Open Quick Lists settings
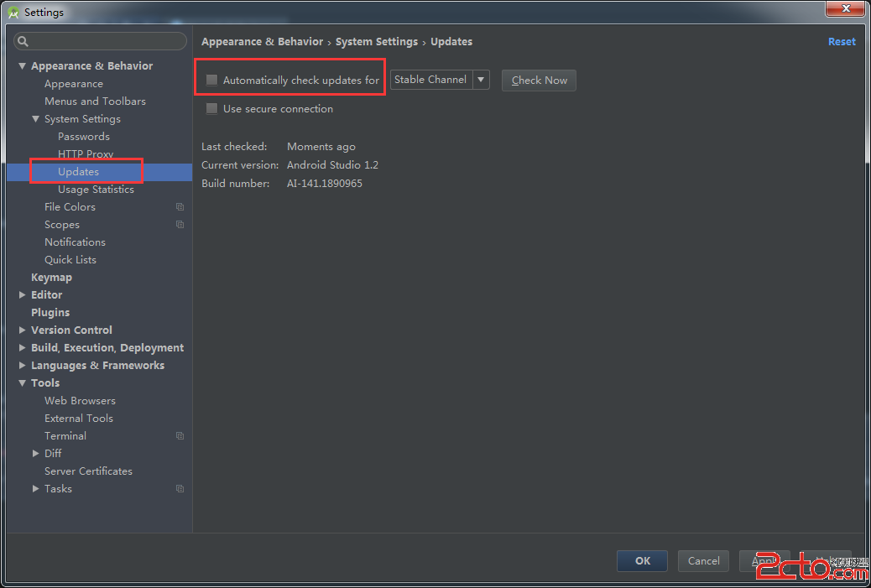871x588 pixels. pos(70,260)
